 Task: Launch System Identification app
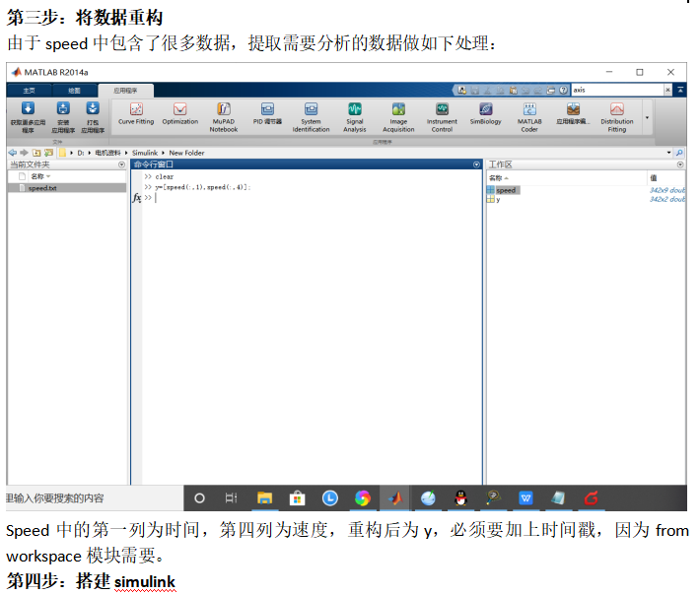tap(311, 117)
